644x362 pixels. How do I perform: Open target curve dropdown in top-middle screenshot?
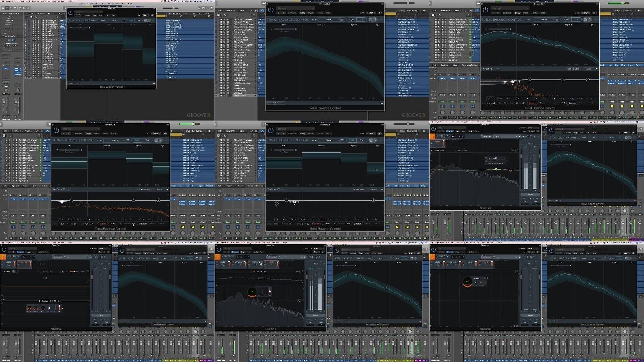pos(329,19)
